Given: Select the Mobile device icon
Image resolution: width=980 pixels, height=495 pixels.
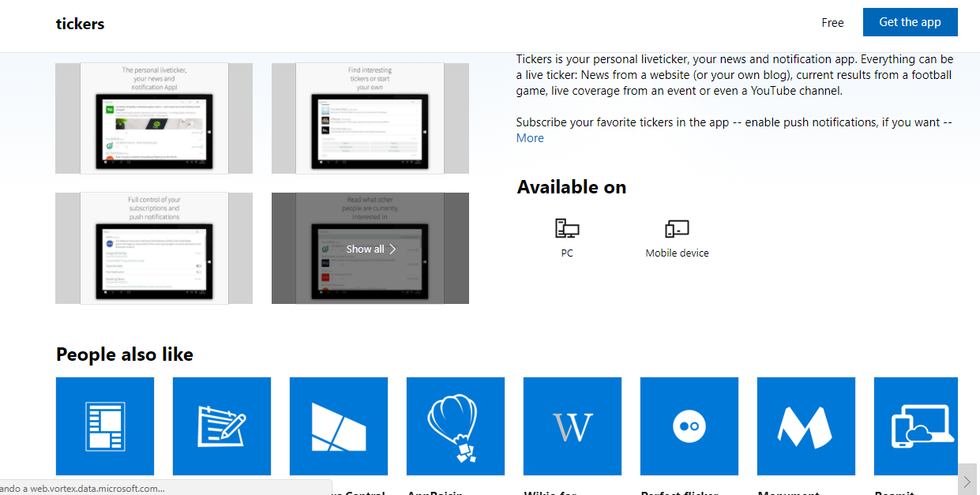Looking at the screenshot, I should click(x=677, y=229).
